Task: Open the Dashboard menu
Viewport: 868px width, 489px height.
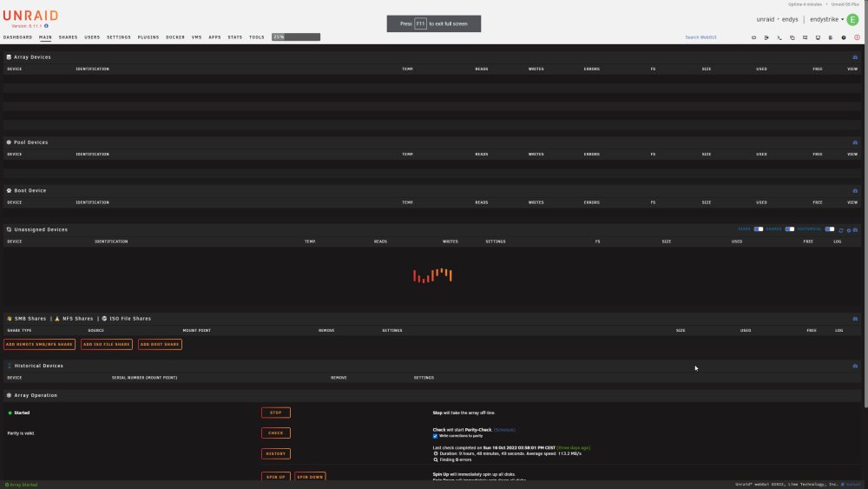Action: click(17, 37)
